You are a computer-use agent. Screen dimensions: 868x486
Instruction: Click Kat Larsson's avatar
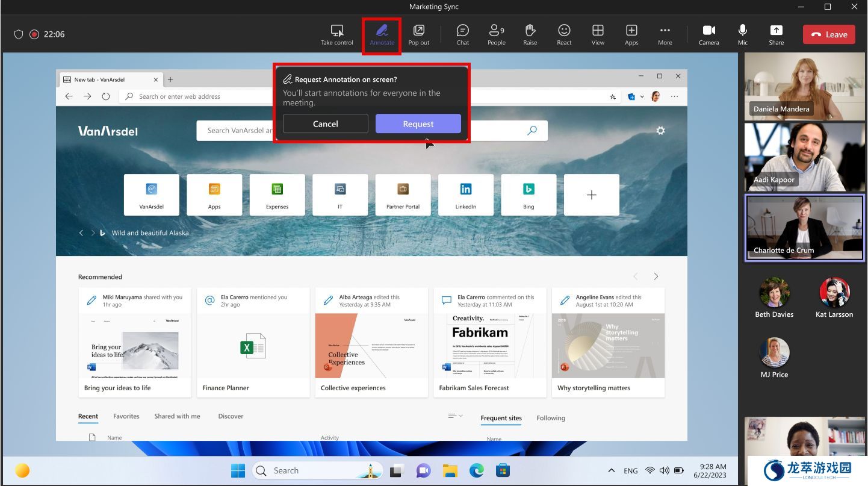point(834,292)
